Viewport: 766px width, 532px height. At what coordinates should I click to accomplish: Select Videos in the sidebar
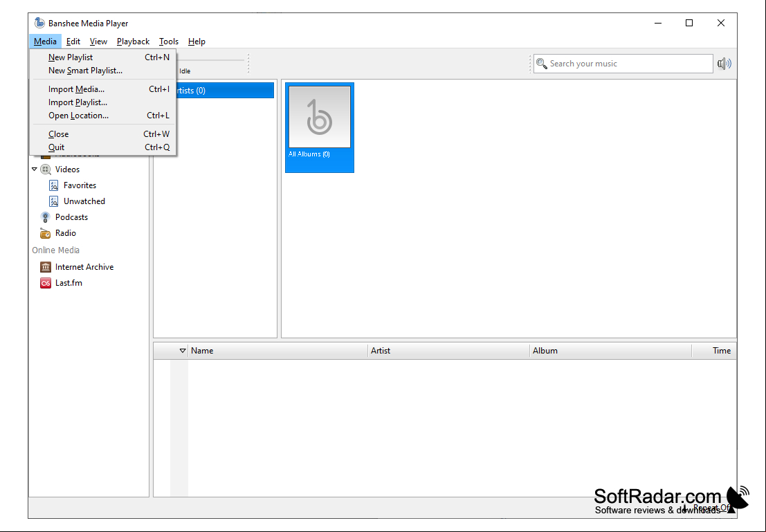coord(67,169)
